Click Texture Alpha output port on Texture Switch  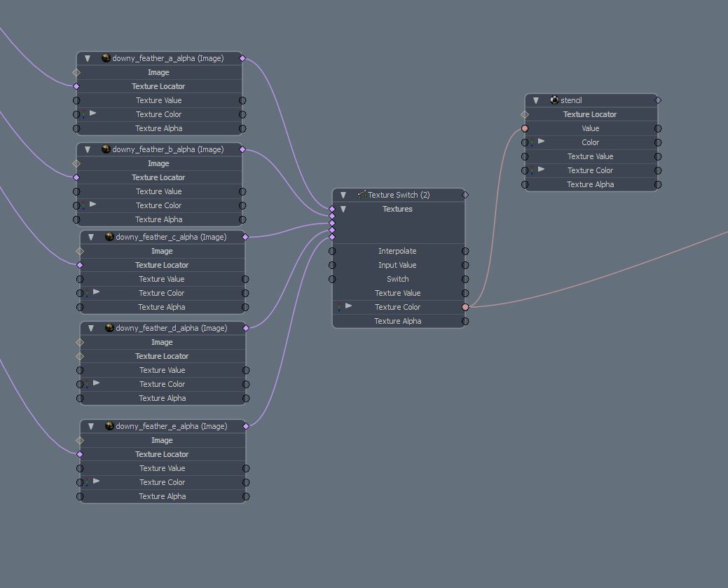465,321
